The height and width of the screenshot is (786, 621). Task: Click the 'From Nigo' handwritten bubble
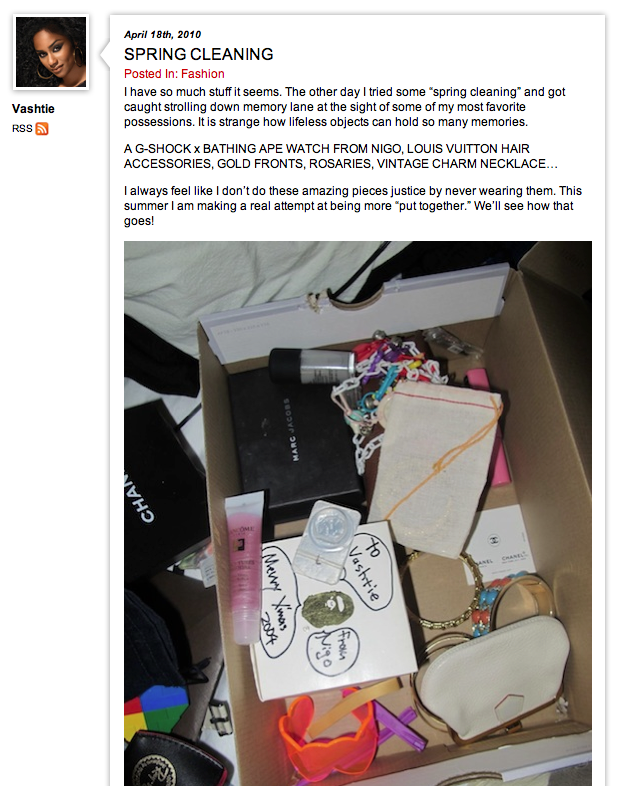click(x=333, y=651)
